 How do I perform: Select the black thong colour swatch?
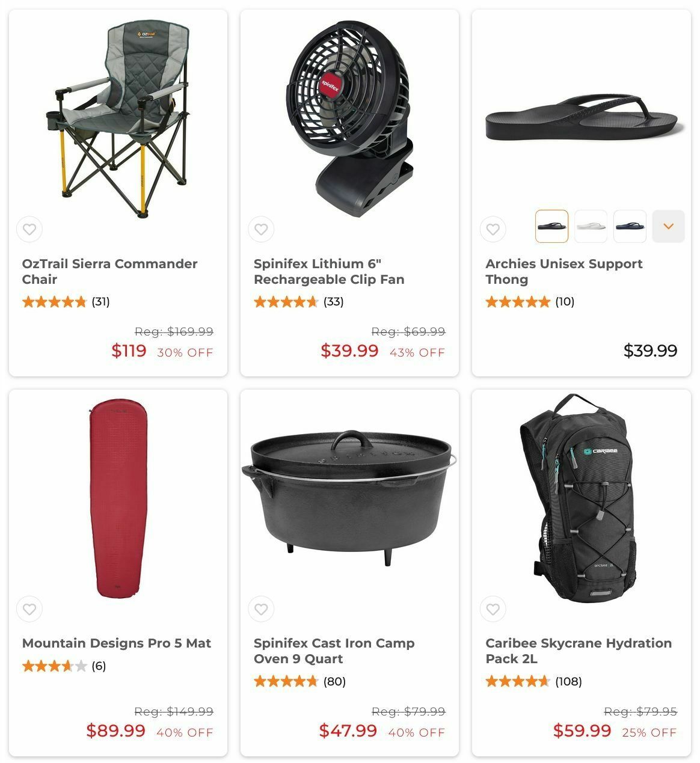pos(551,226)
